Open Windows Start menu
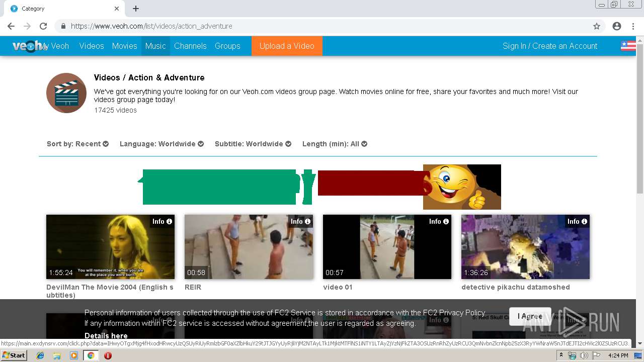The height and width of the screenshot is (362, 644). (14, 355)
